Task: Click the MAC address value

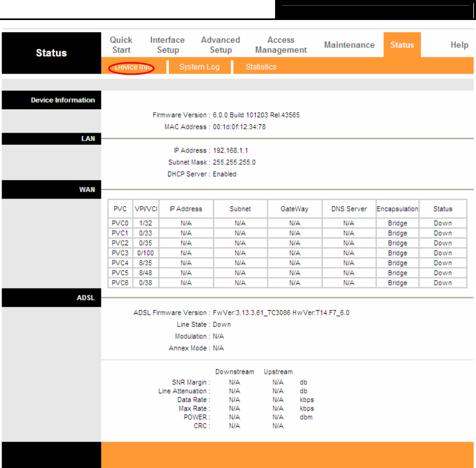Action: coord(239,127)
